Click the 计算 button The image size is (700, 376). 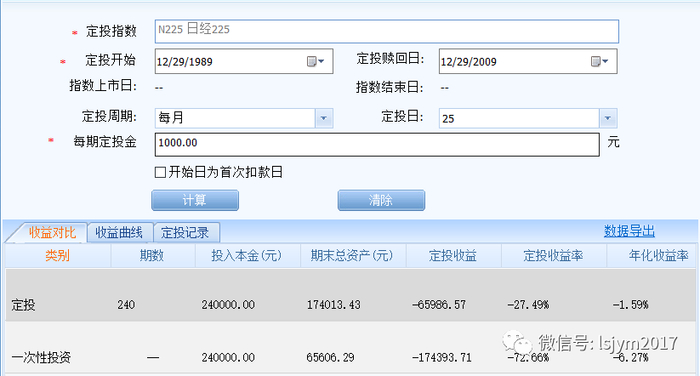click(x=195, y=200)
